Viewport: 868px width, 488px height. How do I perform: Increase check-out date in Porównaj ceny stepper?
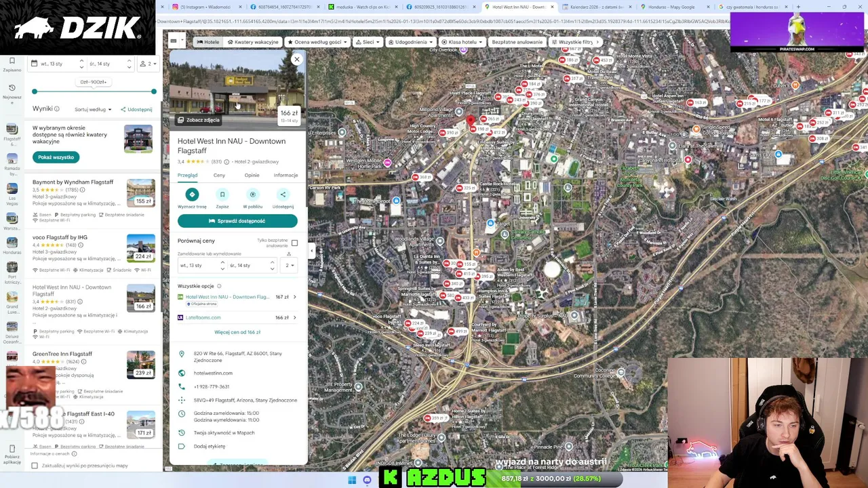273,262
